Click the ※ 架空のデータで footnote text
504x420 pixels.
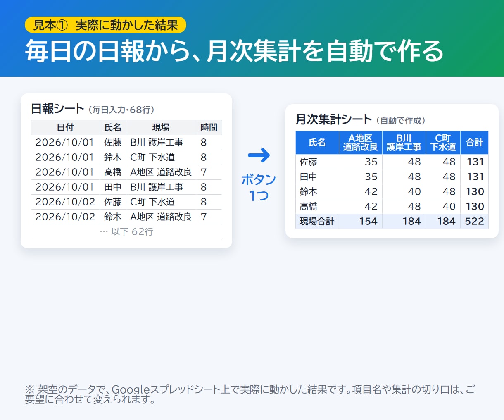[250, 394]
